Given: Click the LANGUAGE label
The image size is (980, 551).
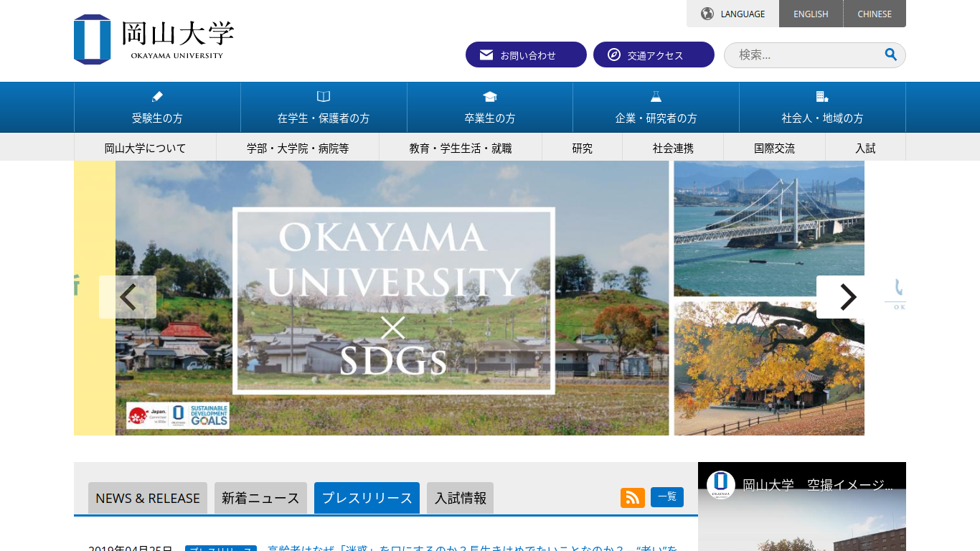Looking at the screenshot, I should point(743,14).
